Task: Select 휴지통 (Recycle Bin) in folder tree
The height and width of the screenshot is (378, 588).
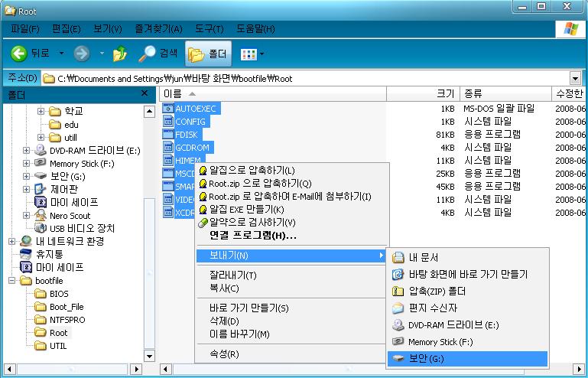Action: click(50, 254)
